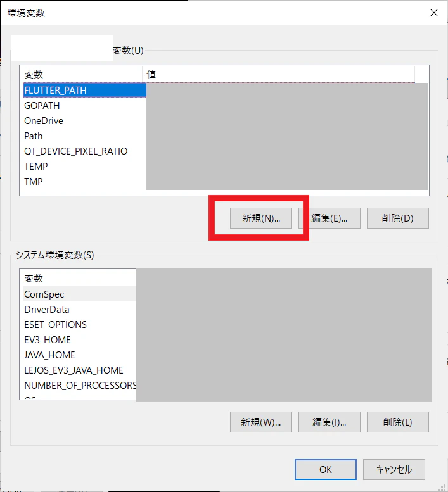Click the 新規(W)... button for system variables
Viewport: 448px width, 492px height.
261,422
